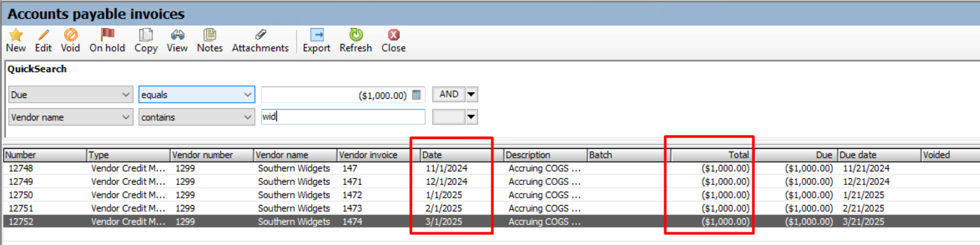
Task: Sort by Vendor invoice column header
Action: (379, 155)
